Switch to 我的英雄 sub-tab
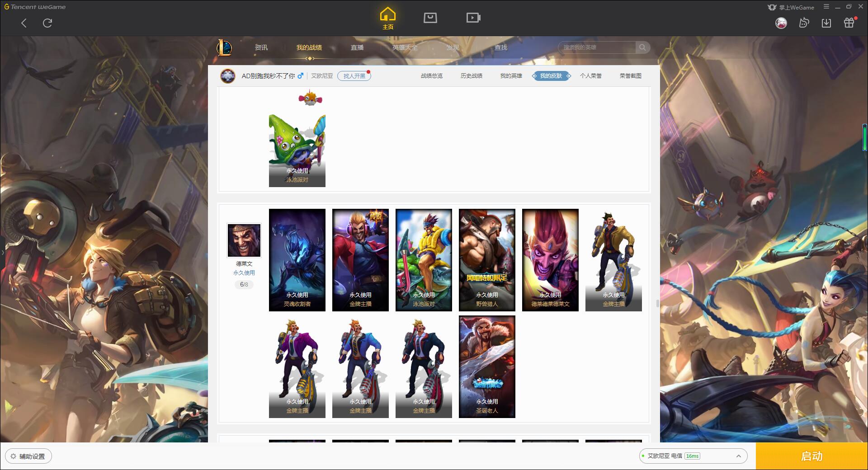This screenshot has height=470, width=868. 511,76
